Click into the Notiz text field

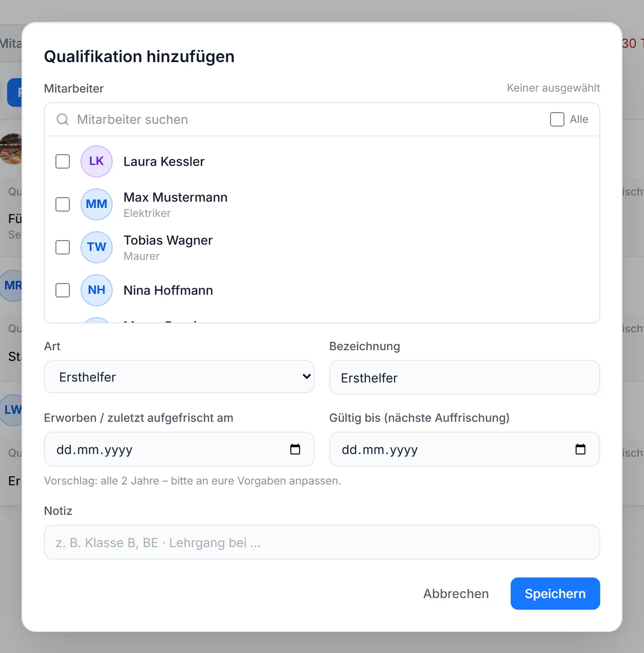tap(322, 543)
